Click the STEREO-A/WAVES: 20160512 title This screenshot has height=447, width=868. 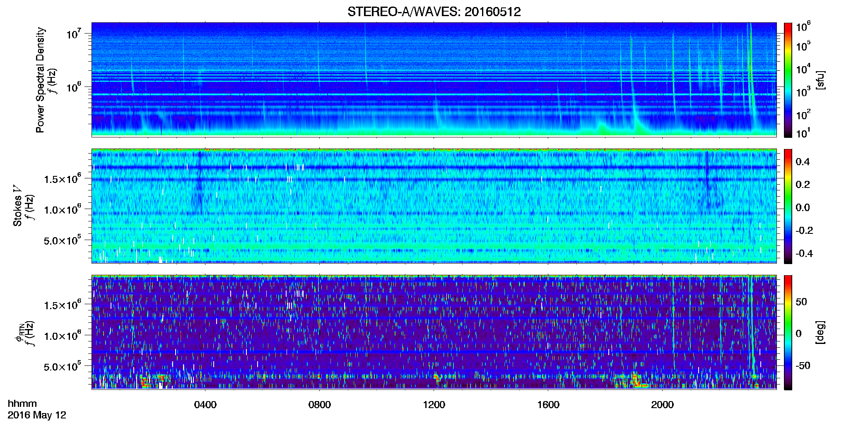coord(434,12)
